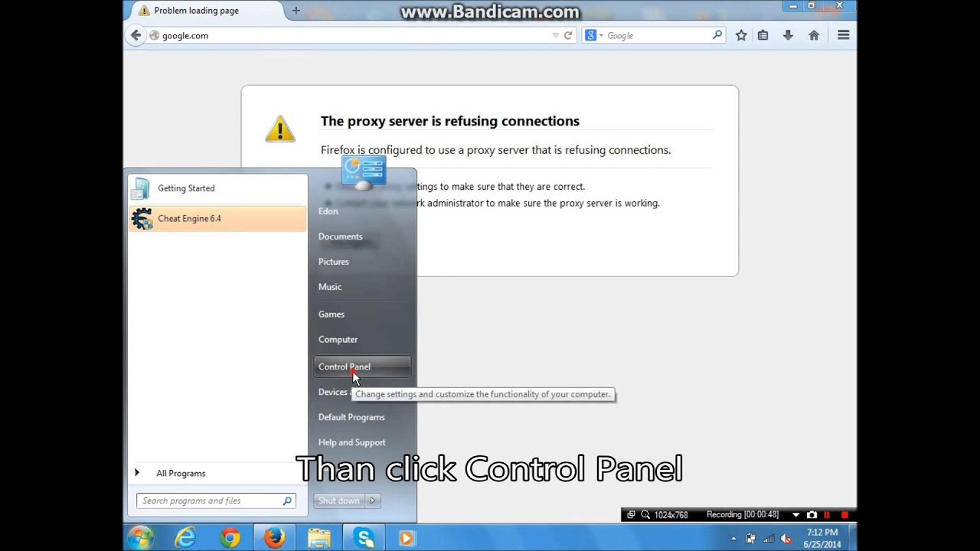Open Bandicam dropdown triangle menu
Viewport: 980px width, 551px height.
pyautogui.click(x=795, y=515)
